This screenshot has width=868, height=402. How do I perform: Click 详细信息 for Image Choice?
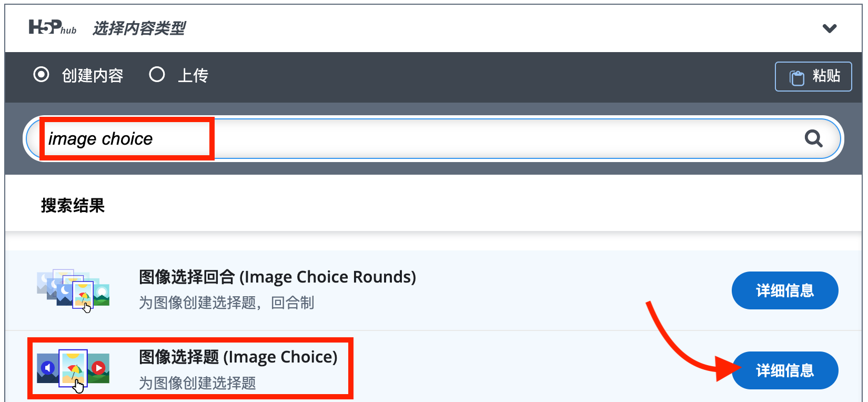pos(784,370)
